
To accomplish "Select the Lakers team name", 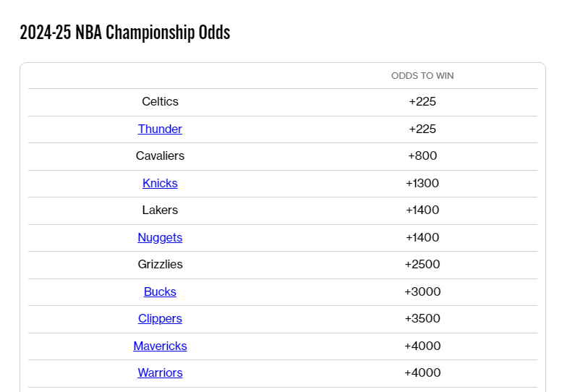I will tap(160, 210).
